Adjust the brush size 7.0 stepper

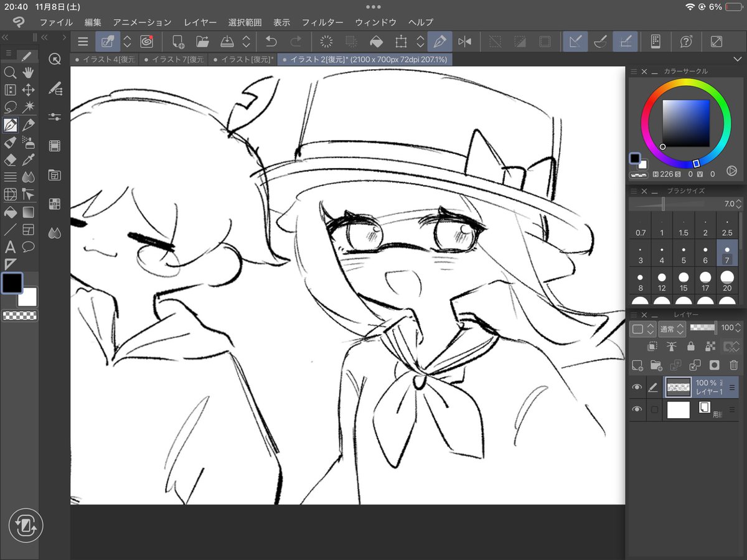click(738, 204)
